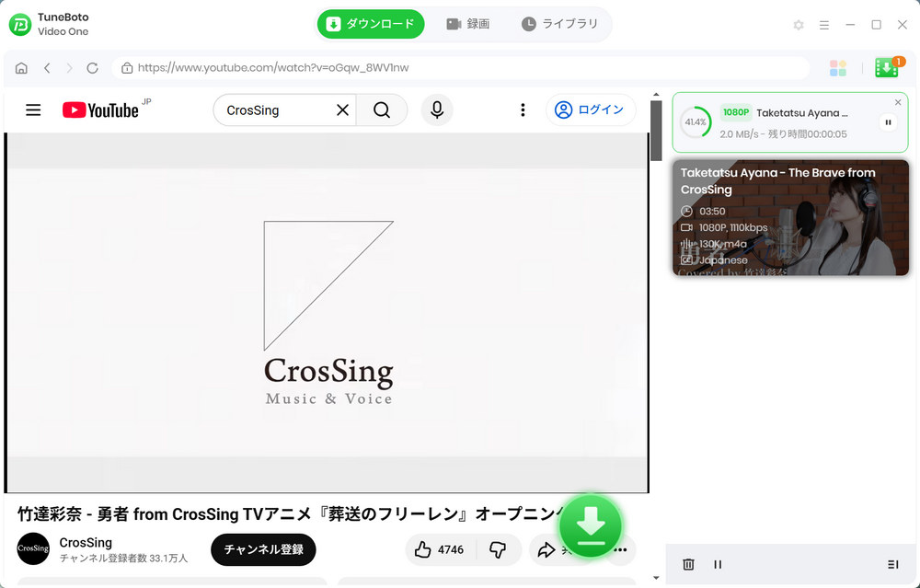Click the page scrollbar thumb
Viewport: 920px width, 588px height.
click(656, 131)
